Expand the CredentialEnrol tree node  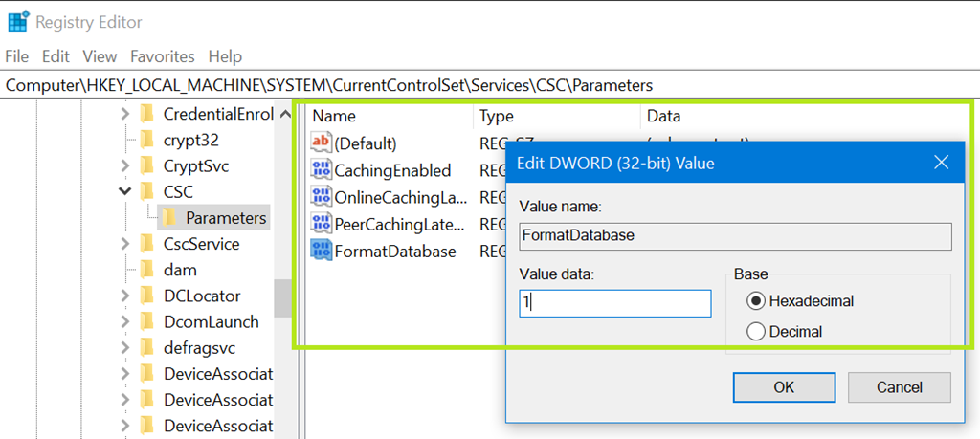[x=124, y=114]
